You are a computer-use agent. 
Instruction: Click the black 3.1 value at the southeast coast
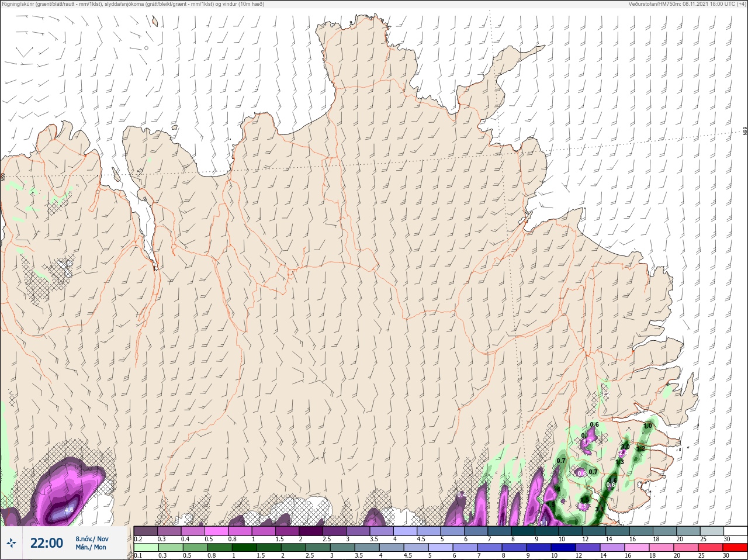point(599,509)
